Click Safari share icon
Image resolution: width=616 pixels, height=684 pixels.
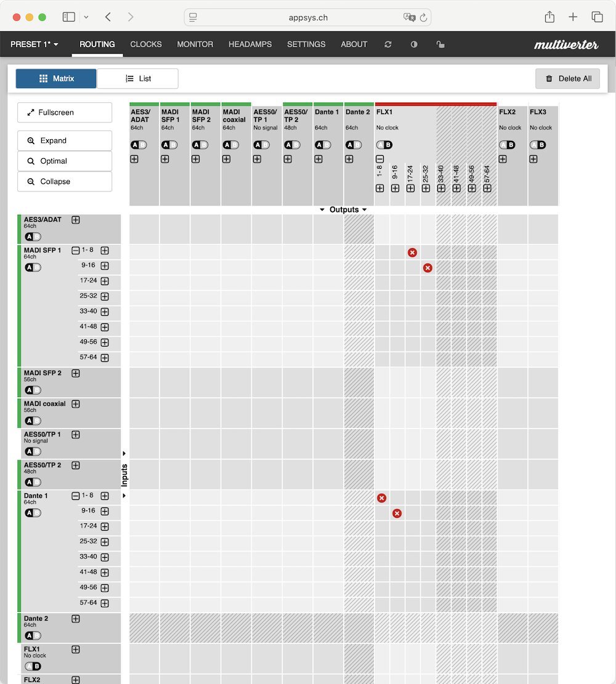549,17
